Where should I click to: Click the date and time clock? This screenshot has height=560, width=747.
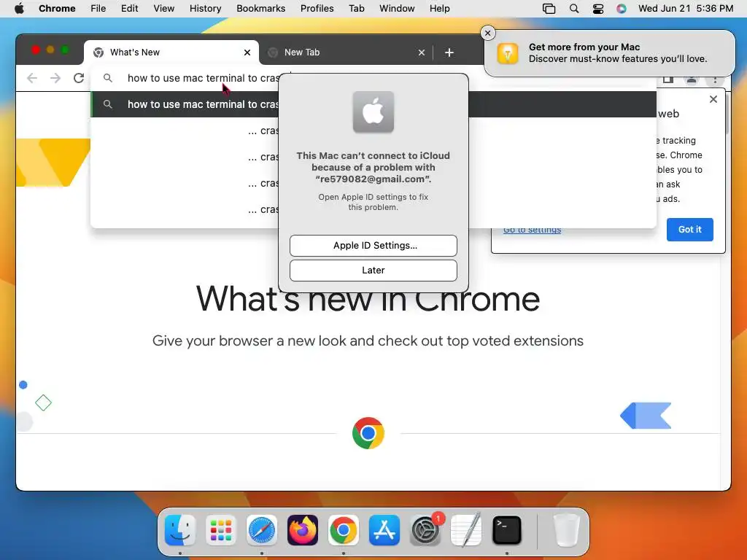686,9
